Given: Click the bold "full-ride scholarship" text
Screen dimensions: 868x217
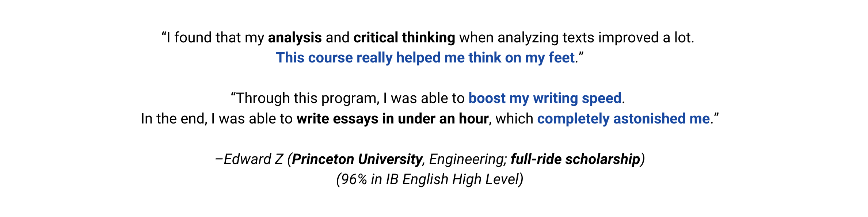Looking at the screenshot, I should click(575, 159).
